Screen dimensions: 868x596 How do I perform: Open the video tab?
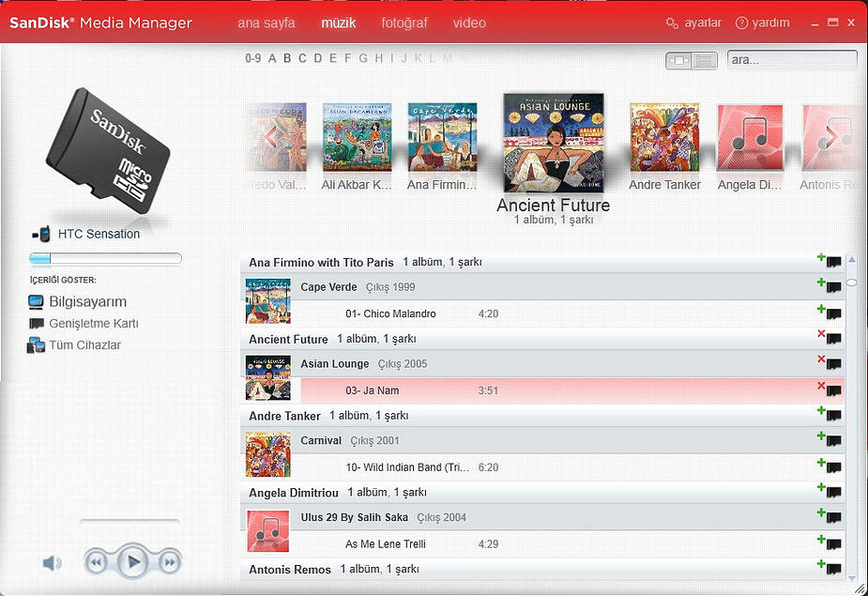(469, 23)
